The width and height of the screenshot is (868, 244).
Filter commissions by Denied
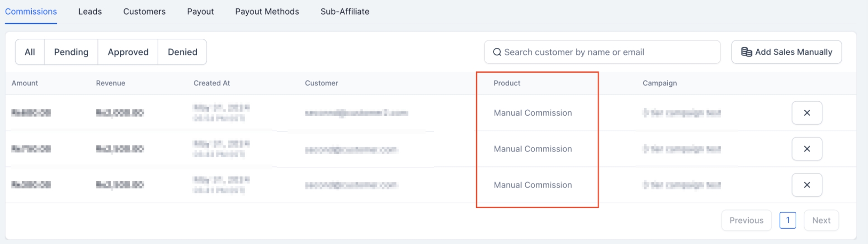pos(182,52)
